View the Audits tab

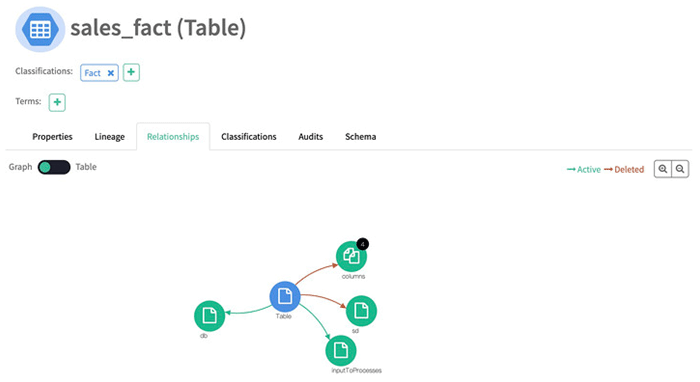click(311, 137)
